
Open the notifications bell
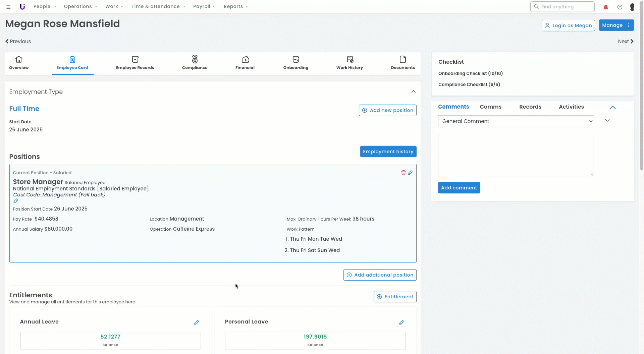(x=606, y=7)
